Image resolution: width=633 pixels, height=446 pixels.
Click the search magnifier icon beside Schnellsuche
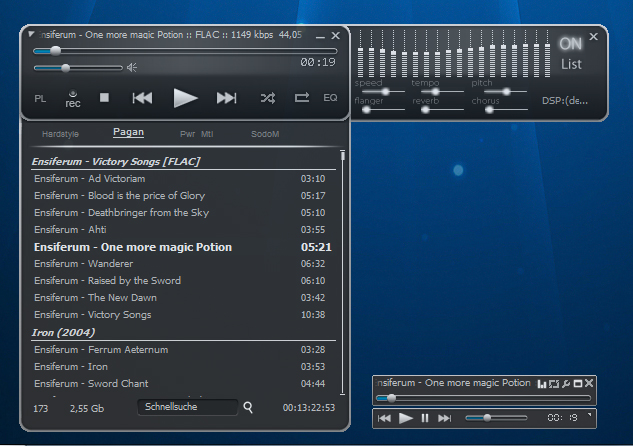248,407
